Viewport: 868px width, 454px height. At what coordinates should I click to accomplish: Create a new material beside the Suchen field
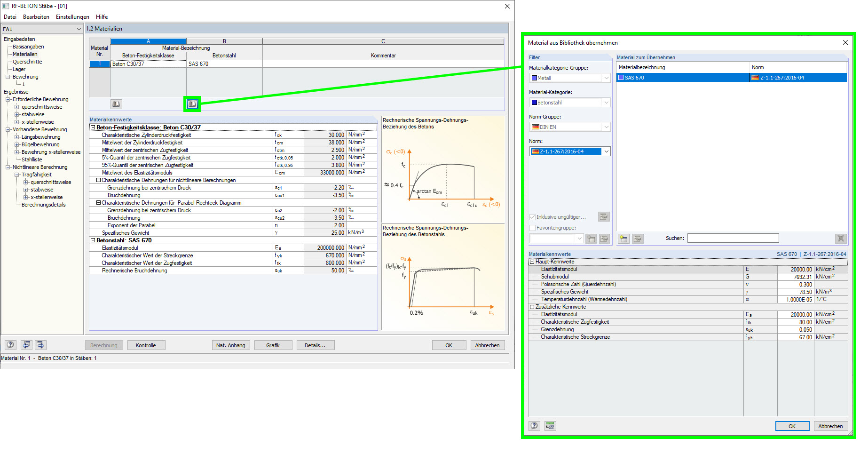623,239
